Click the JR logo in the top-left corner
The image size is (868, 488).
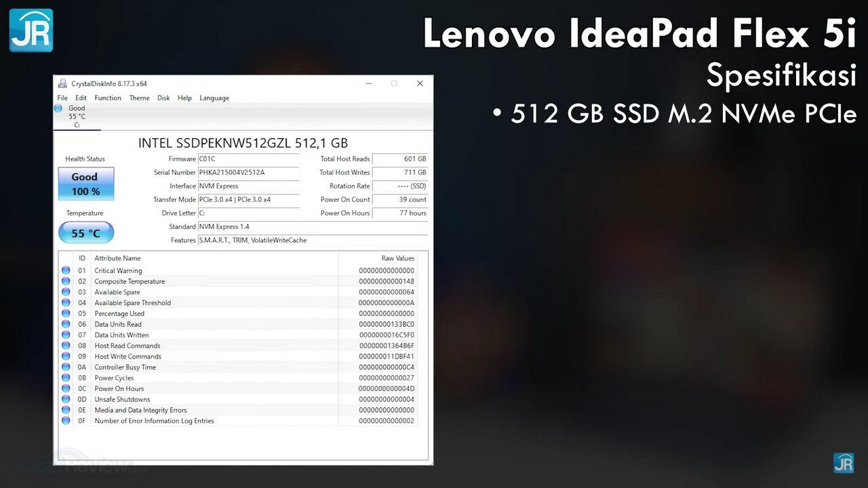(x=30, y=29)
